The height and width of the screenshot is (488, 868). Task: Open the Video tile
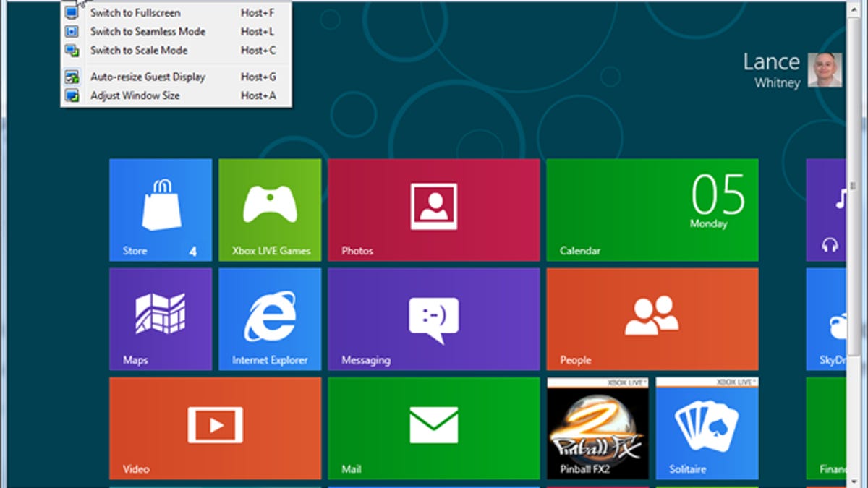215,428
